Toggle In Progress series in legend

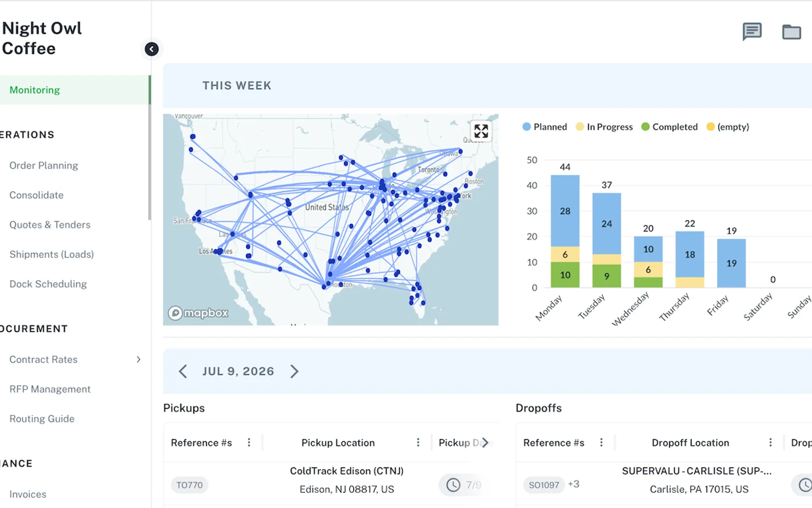click(x=604, y=126)
